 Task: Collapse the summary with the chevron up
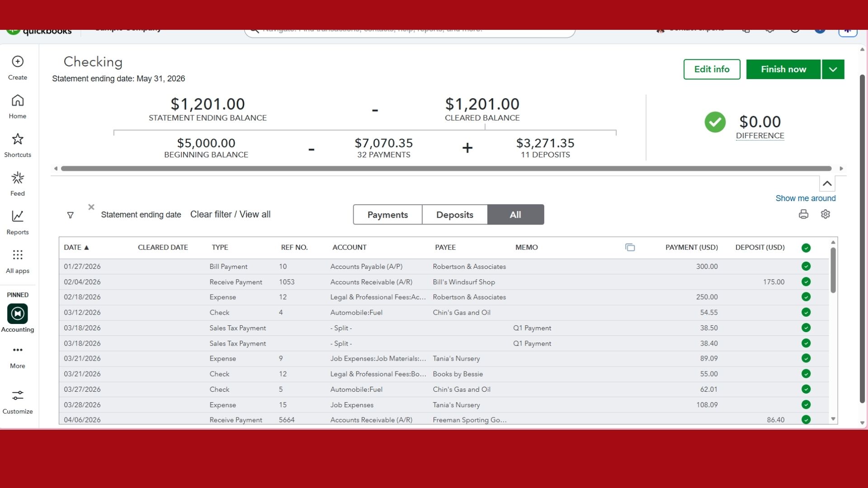point(827,183)
